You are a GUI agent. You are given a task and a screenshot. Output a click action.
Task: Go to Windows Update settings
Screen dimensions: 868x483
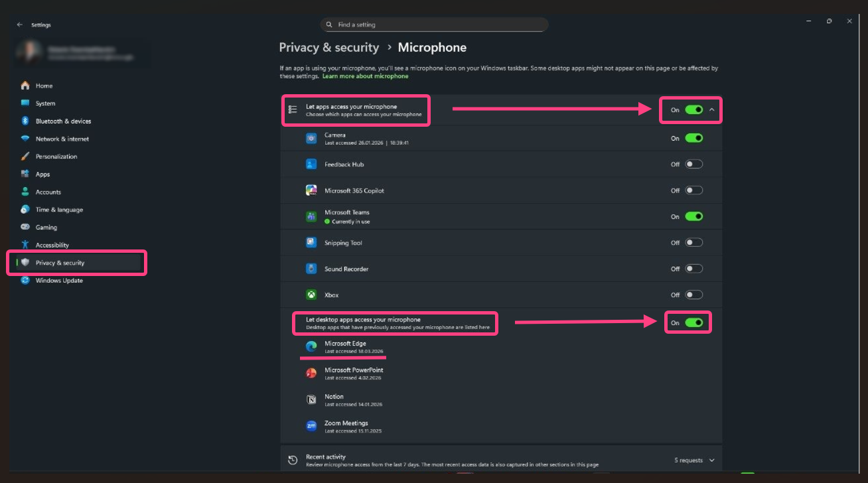[59, 281]
